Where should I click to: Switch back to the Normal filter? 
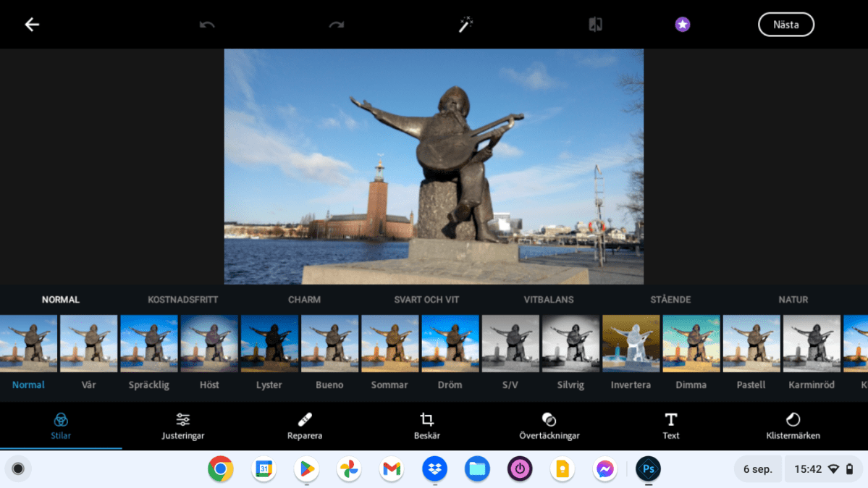pyautogui.click(x=28, y=342)
